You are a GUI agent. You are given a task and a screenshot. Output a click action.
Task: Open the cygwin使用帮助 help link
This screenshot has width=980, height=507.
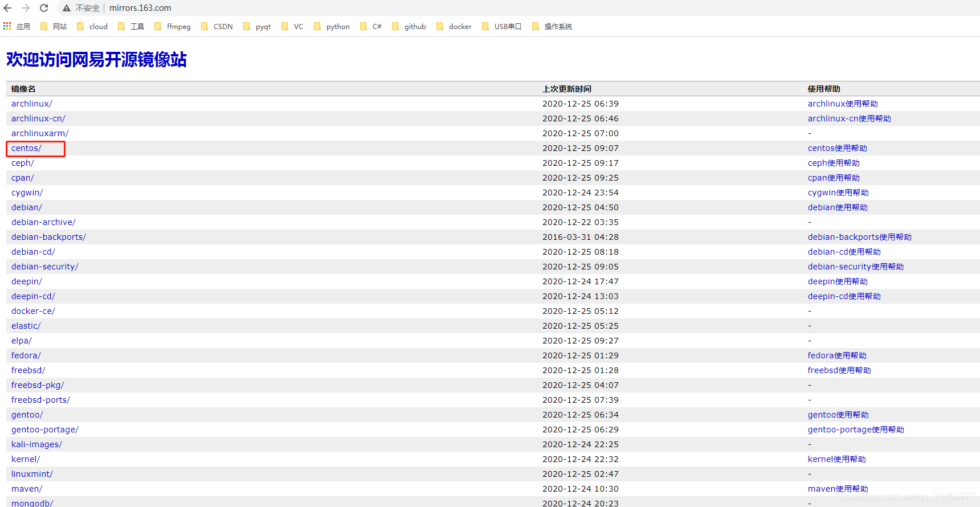(x=838, y=193)
